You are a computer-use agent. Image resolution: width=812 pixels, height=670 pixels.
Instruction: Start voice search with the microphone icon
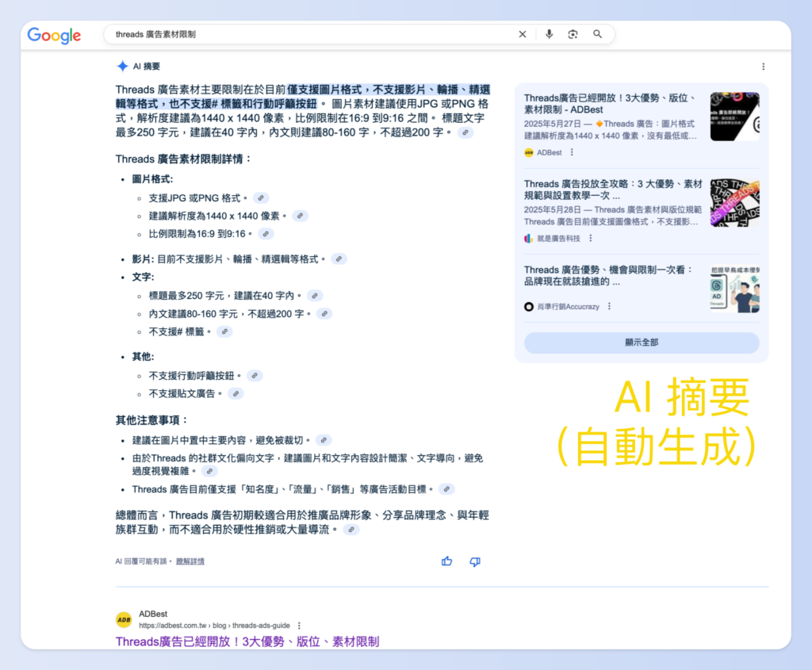[549, 34]
